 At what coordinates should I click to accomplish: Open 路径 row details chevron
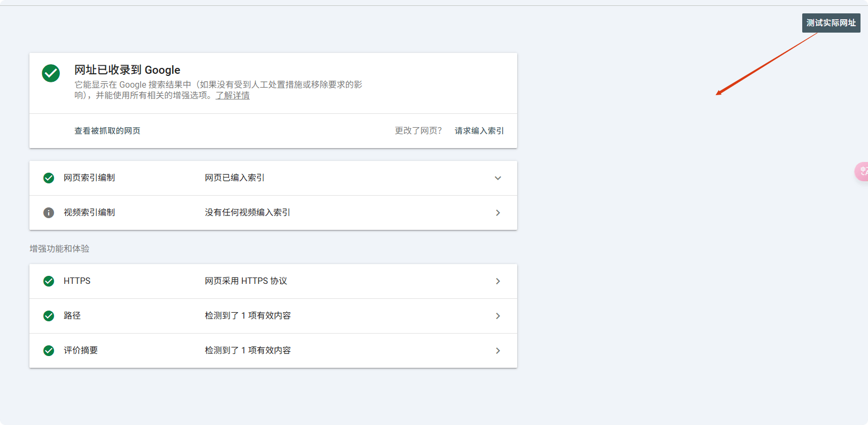click(x=498, y=316)
